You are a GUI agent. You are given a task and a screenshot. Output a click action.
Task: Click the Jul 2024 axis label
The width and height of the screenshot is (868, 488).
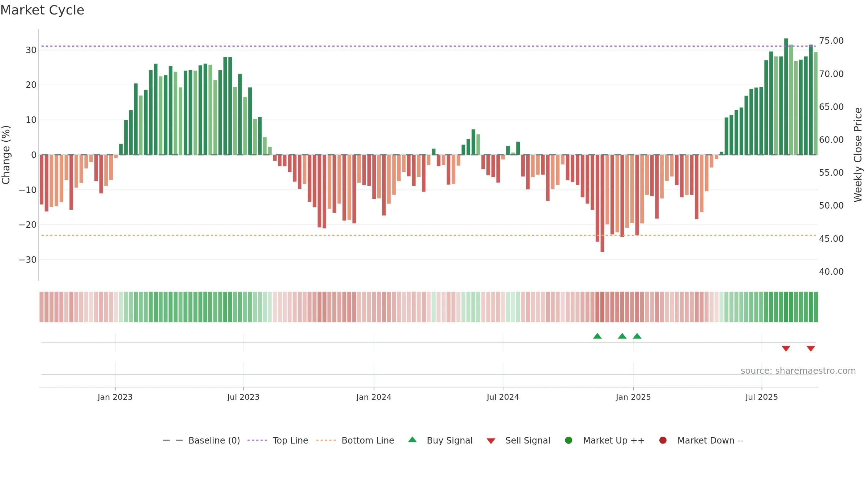[503, 397]
